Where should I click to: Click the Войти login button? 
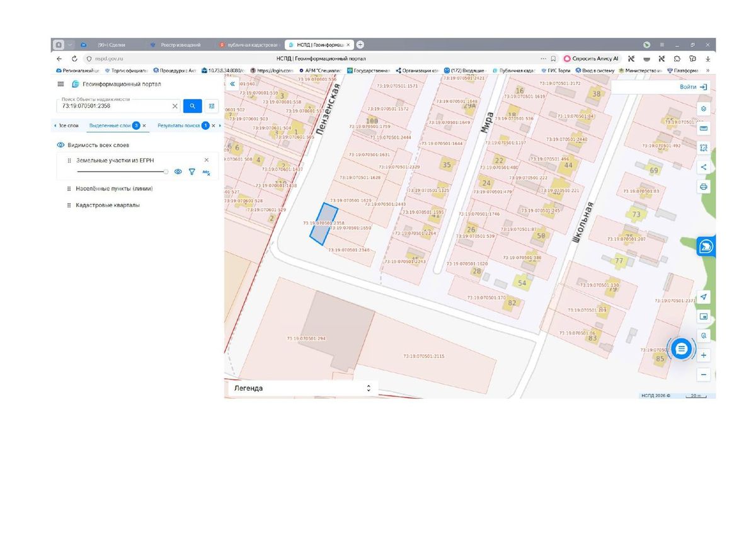(x=693, y=87)
